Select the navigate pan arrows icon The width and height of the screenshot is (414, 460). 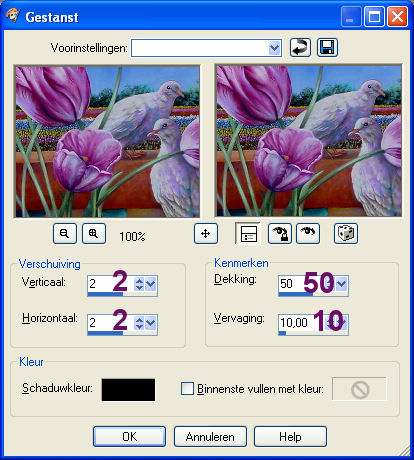206,233
